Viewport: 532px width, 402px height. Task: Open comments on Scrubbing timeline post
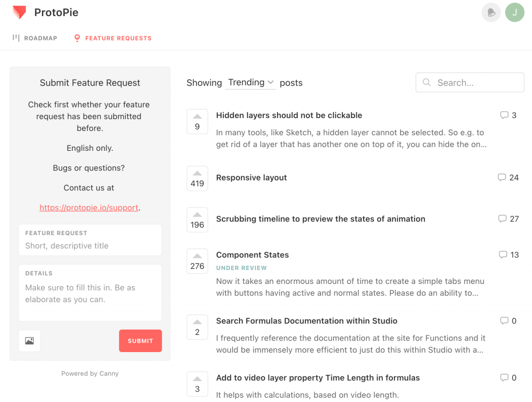(x=508, y=219)
